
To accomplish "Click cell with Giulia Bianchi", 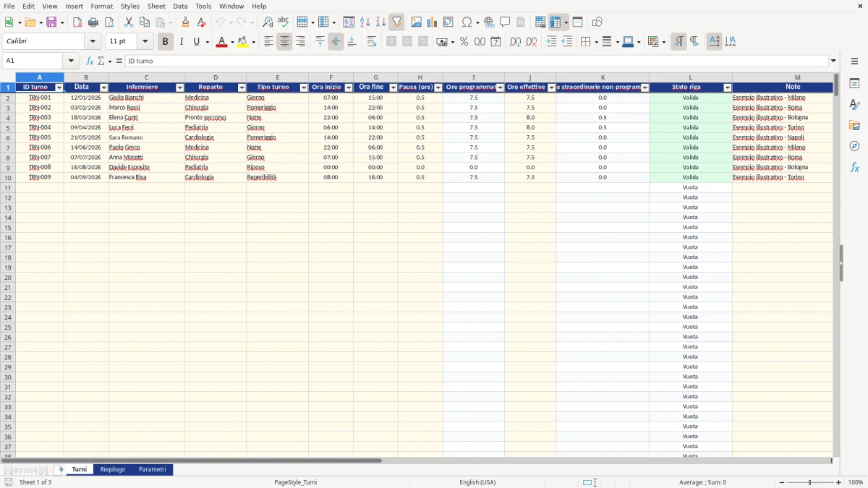I will 146,98.
